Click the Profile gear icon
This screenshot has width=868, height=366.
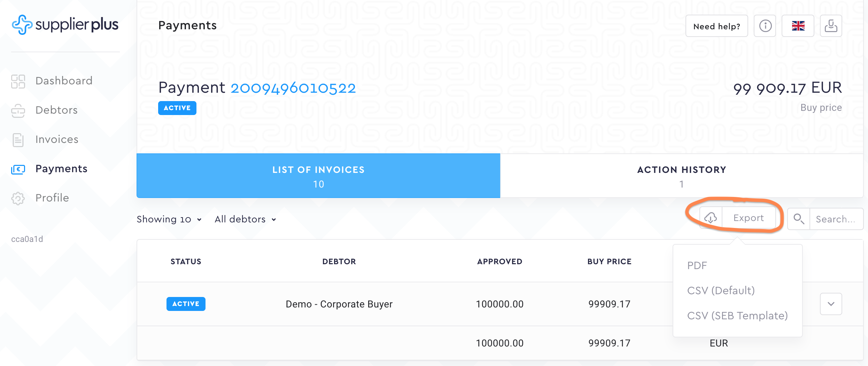click(18, 198)
